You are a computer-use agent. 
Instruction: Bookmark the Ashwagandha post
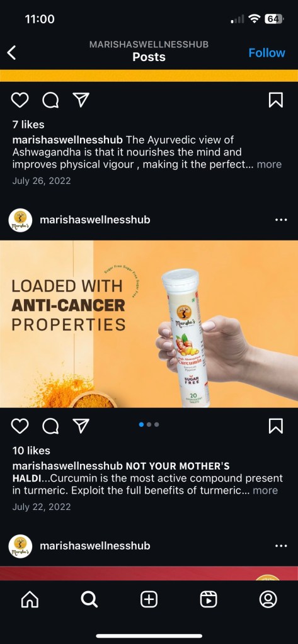[x=276, y=100]
